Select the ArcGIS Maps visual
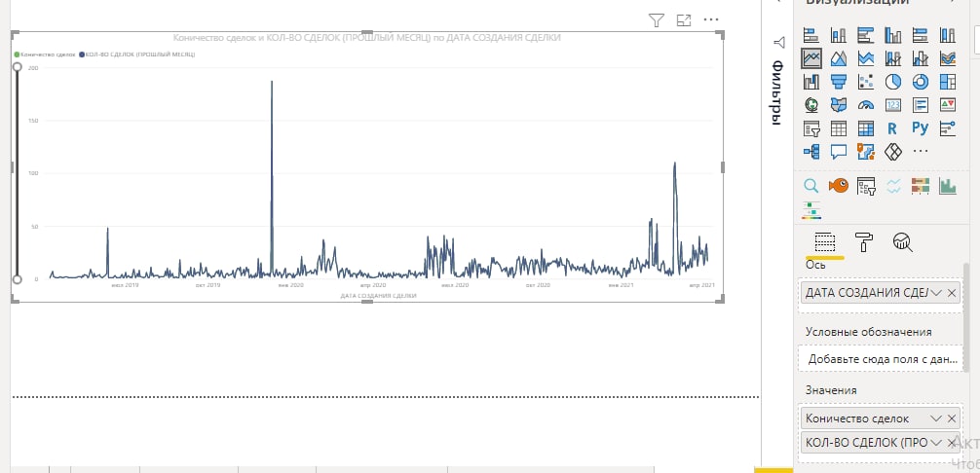980x473 pixels. [866, 151]
